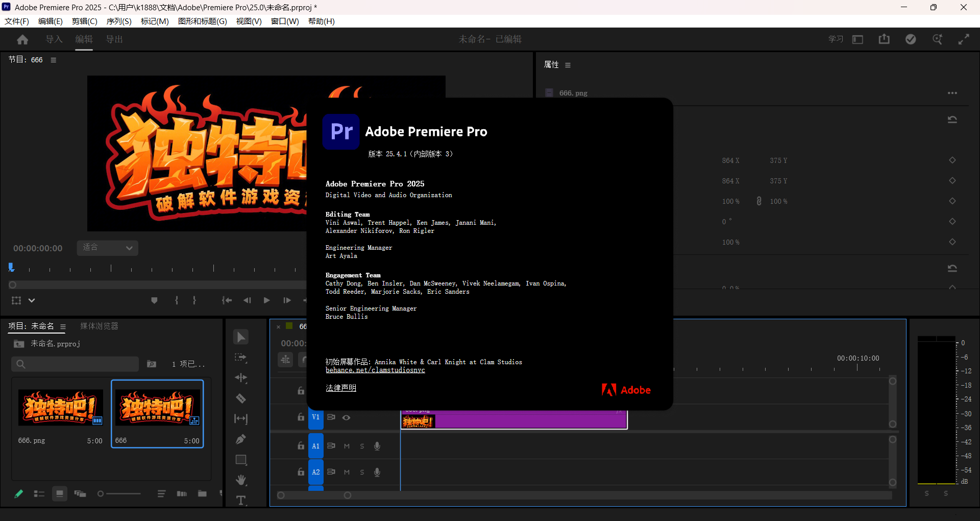Open the 序列(S) menu

119,21
